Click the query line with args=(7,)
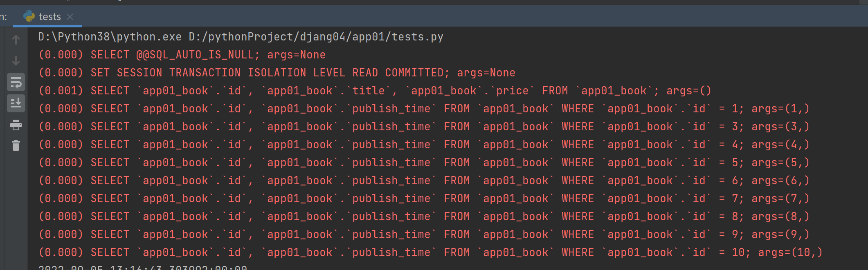The image size is (868, 270). 424,199
